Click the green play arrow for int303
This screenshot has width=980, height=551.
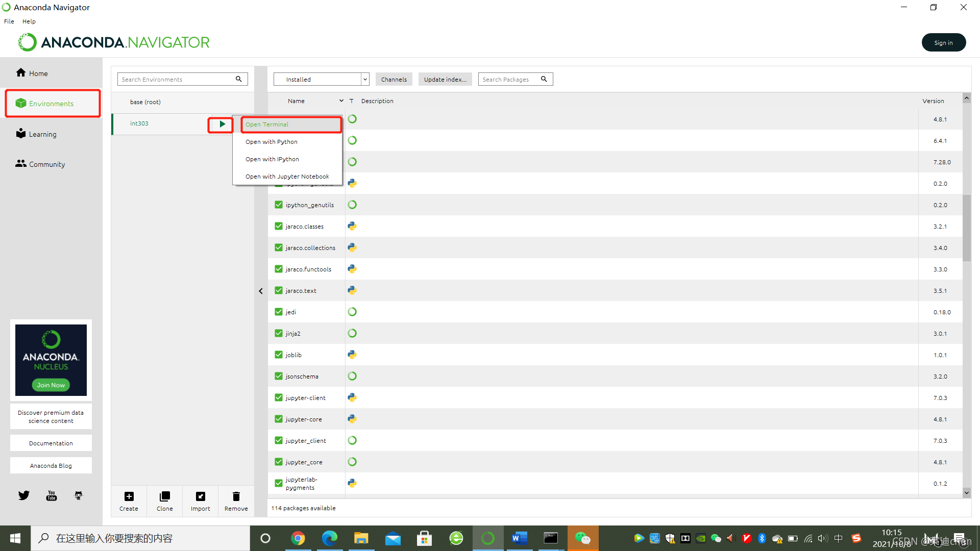pos(222,124)
